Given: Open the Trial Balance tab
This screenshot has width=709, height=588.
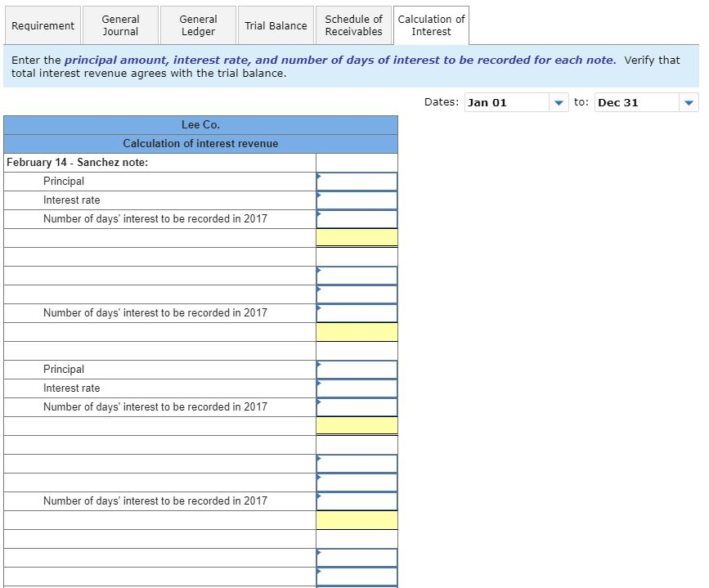Looking at the screenshot, I should 276,26.
